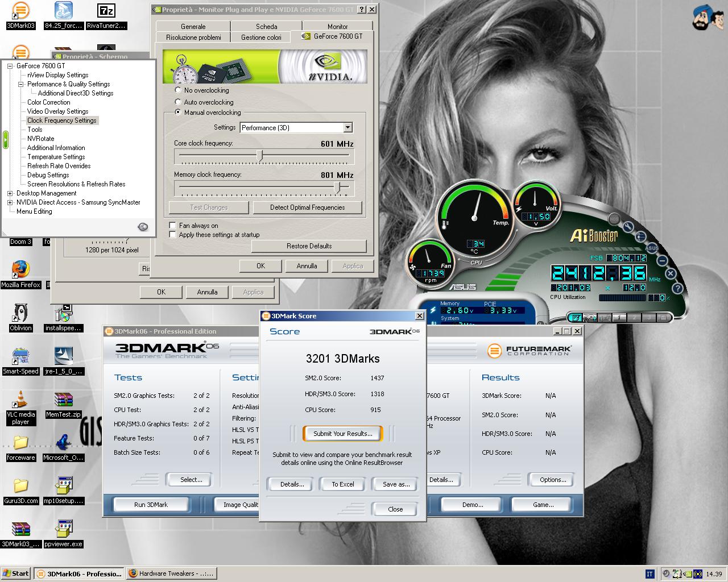Click the green NVIDIA menu slide-out handle
Image resolution: width=728 pixels, height=582 pixels.
[5, 140]
